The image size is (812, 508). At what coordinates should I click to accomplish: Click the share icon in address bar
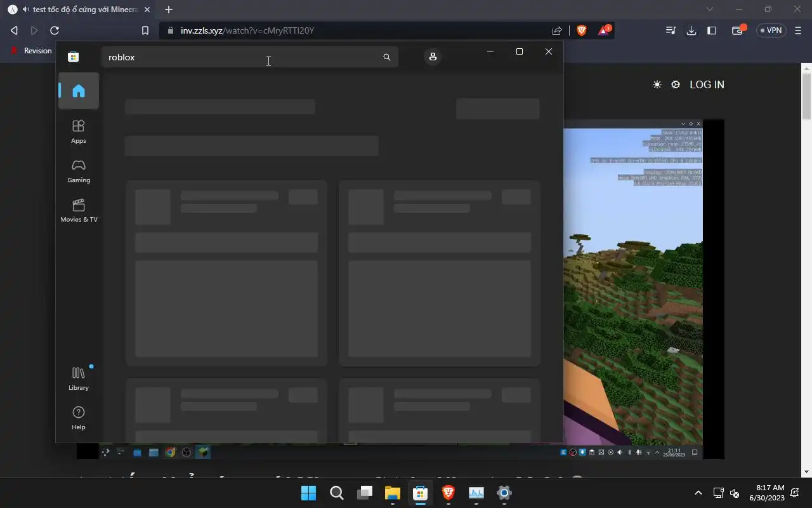click(557, 30)
